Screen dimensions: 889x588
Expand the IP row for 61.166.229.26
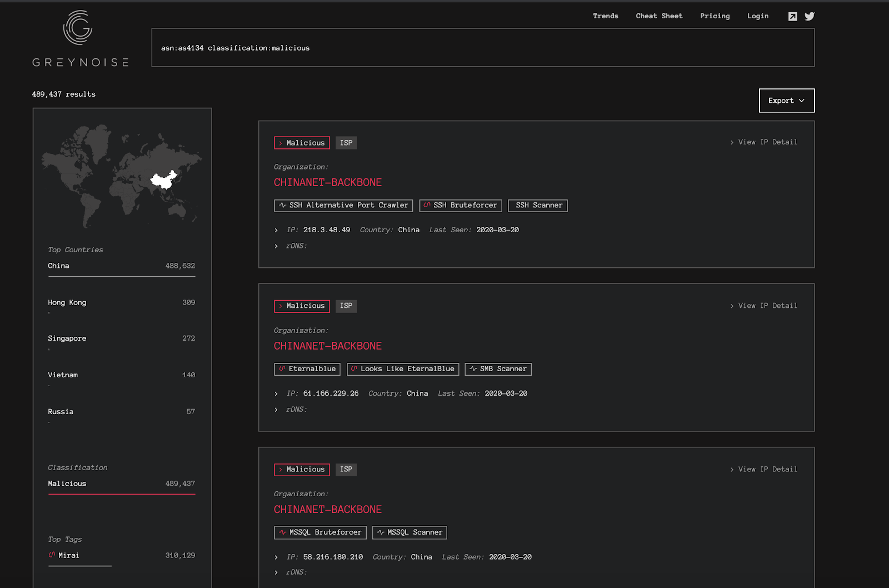(276, 393)
